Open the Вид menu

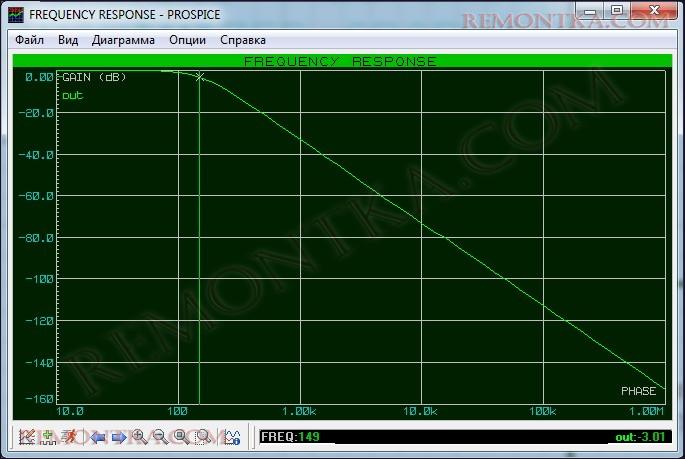68,40
